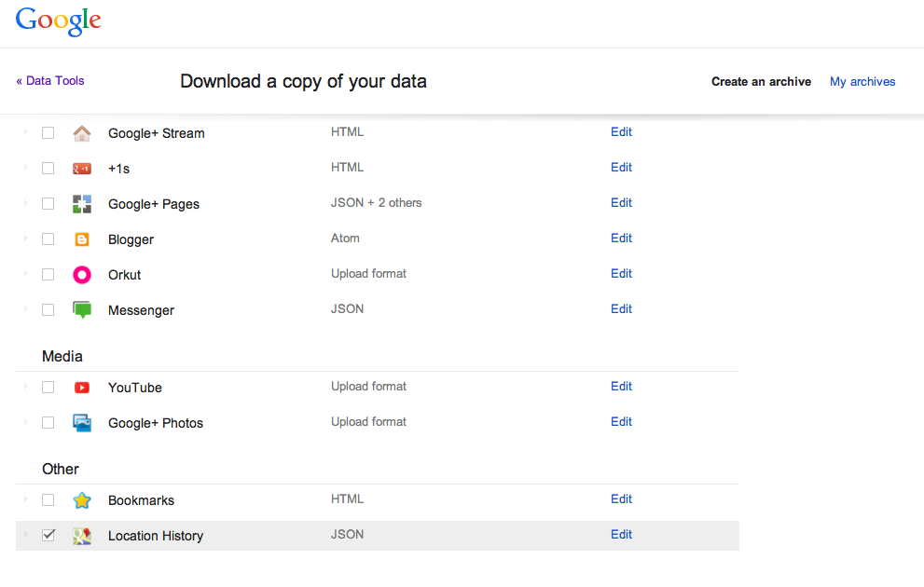The image size is (924, 587).
Task: Open the My archives tab
Action: coord(862,82)
